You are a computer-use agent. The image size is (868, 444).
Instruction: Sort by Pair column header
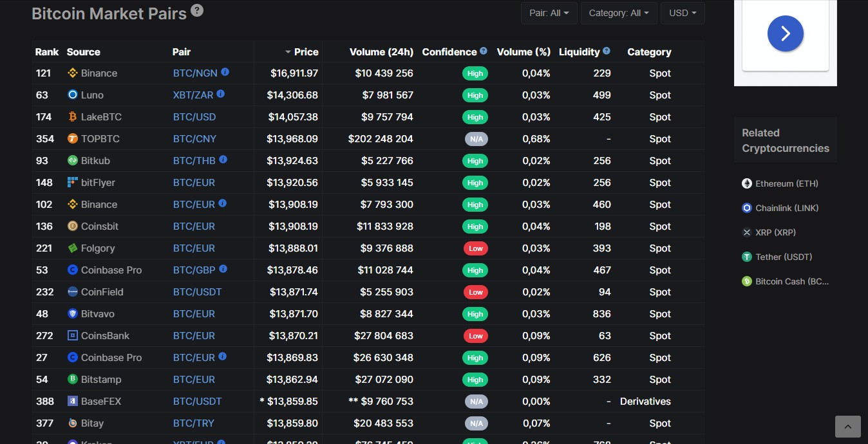pyautogui.click(x=182, y=51)
